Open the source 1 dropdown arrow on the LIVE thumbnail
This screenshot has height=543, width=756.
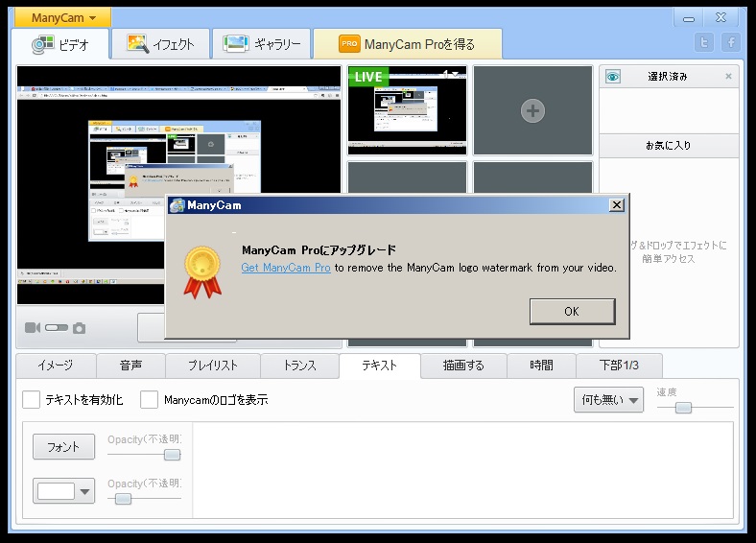pos(455,74)
